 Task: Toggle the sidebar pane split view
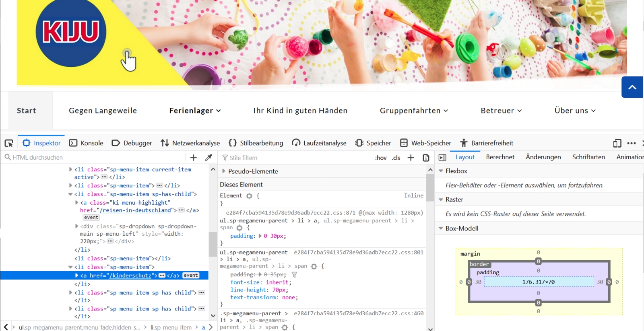(442, 158)
